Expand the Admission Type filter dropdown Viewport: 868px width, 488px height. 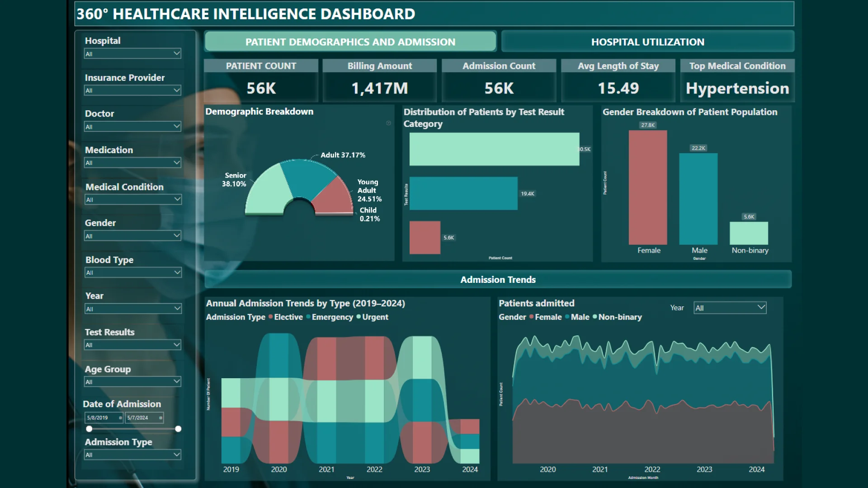point(177,455)
